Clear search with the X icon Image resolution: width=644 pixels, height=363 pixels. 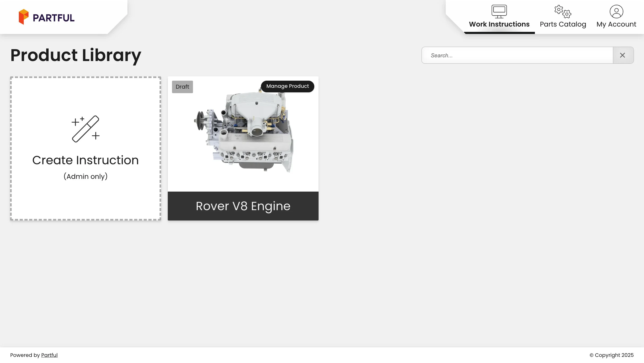622,55
